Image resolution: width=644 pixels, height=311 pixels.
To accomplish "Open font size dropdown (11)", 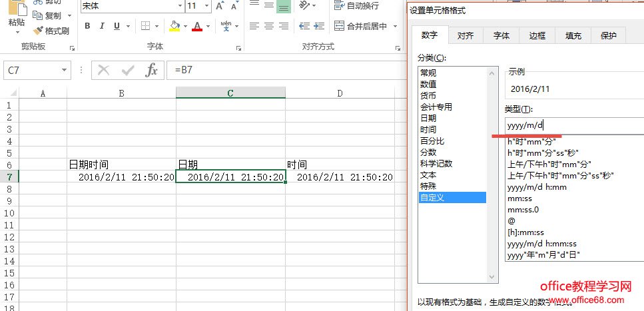I will tap(207, 6).
